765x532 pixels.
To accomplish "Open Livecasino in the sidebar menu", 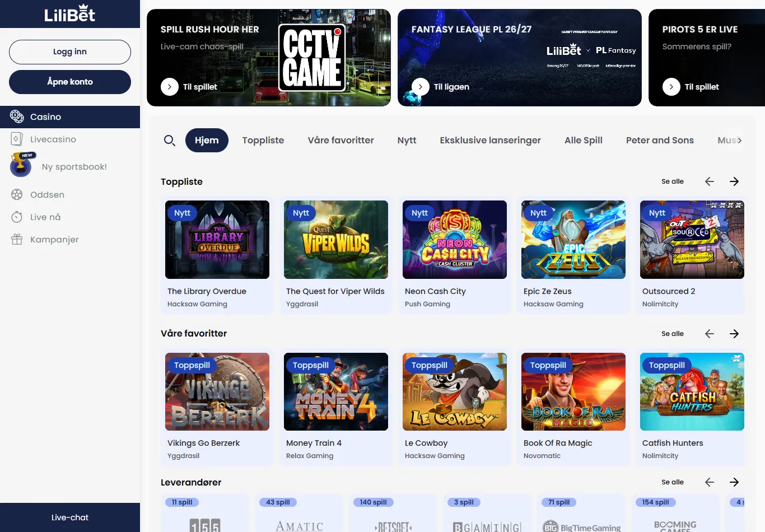I will pos(70,139).
